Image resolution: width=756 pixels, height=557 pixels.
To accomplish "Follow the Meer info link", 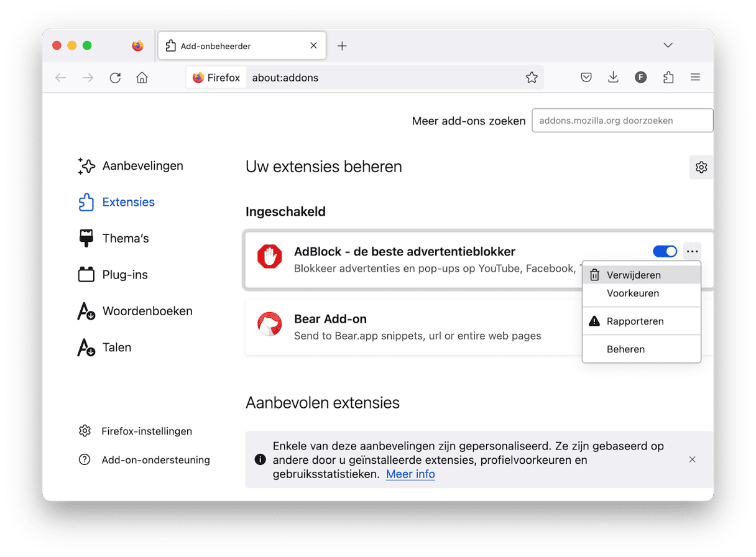I will (x=410, y=474).
